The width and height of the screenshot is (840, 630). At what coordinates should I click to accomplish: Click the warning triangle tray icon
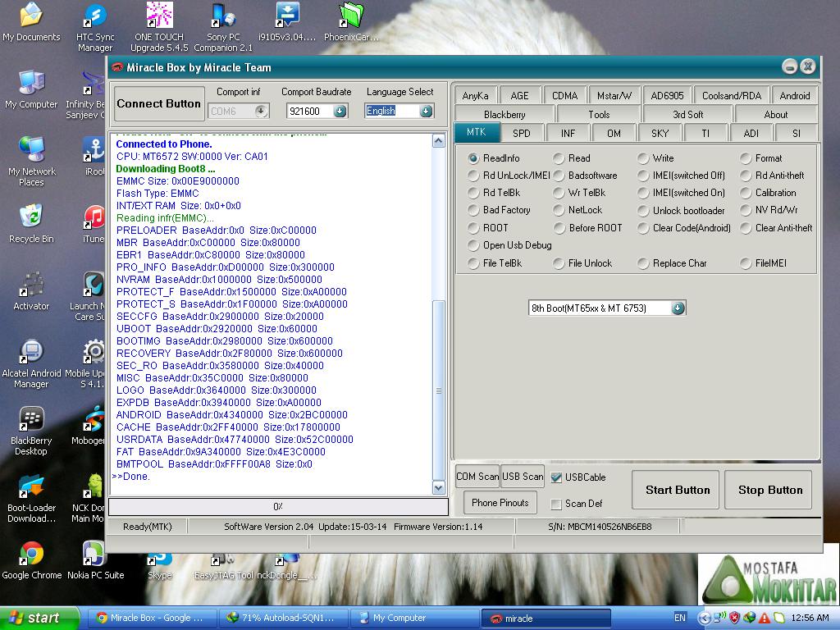pos(765,618)
